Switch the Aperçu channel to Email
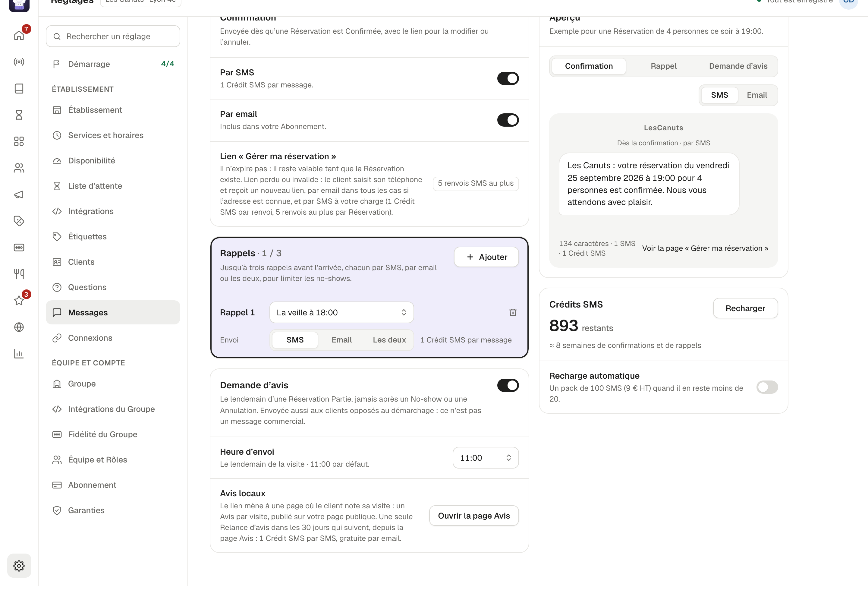Viewport: 868px width, 603px height. coord(756,95)
